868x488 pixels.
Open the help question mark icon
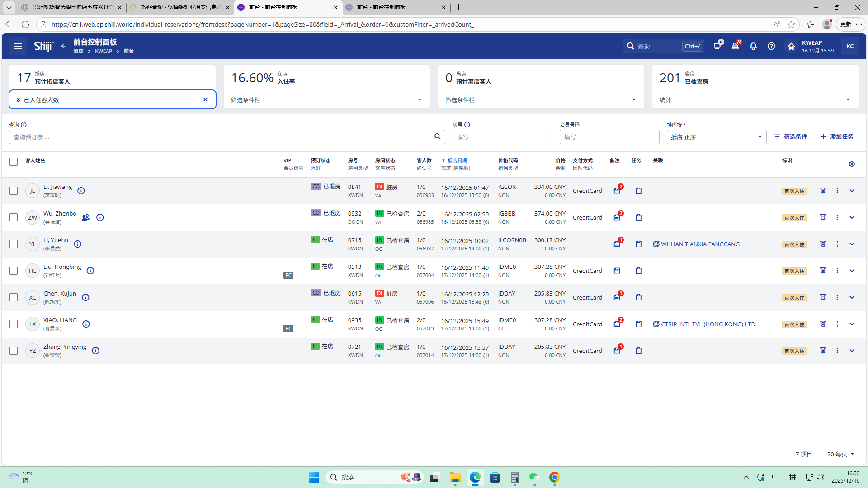coord(771,46)
